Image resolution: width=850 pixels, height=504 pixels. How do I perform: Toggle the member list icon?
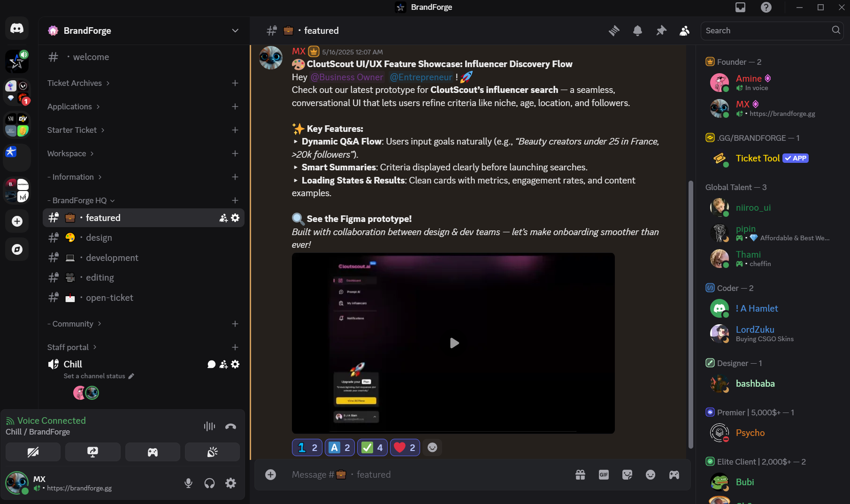coord(685,31)
